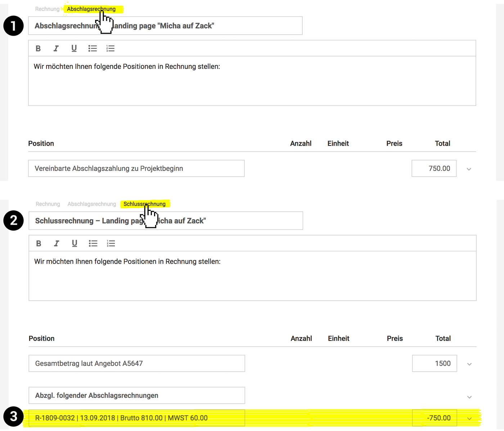
Task: Toggle underline in the Abschlagsrechnung editor
Action: click(x=74, y=48)
